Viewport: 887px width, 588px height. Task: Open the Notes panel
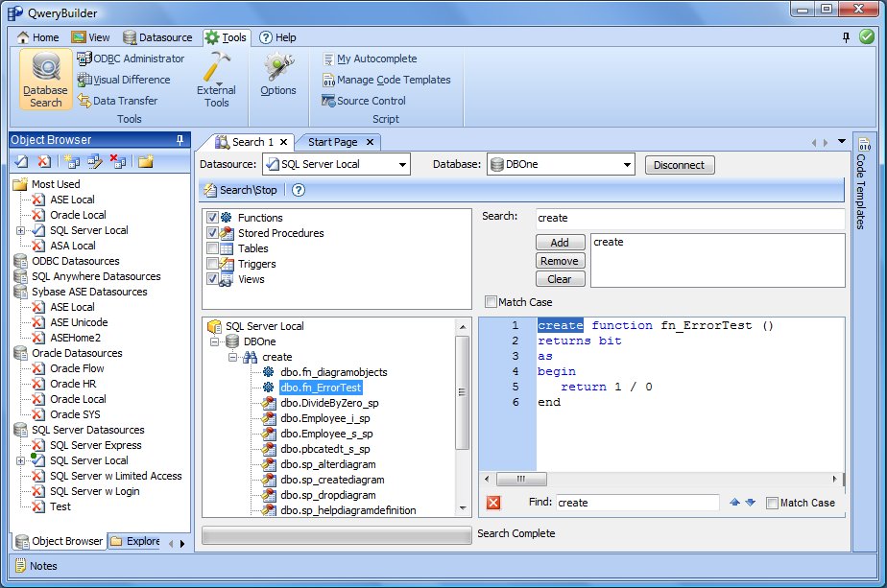[x=36, y=565]
